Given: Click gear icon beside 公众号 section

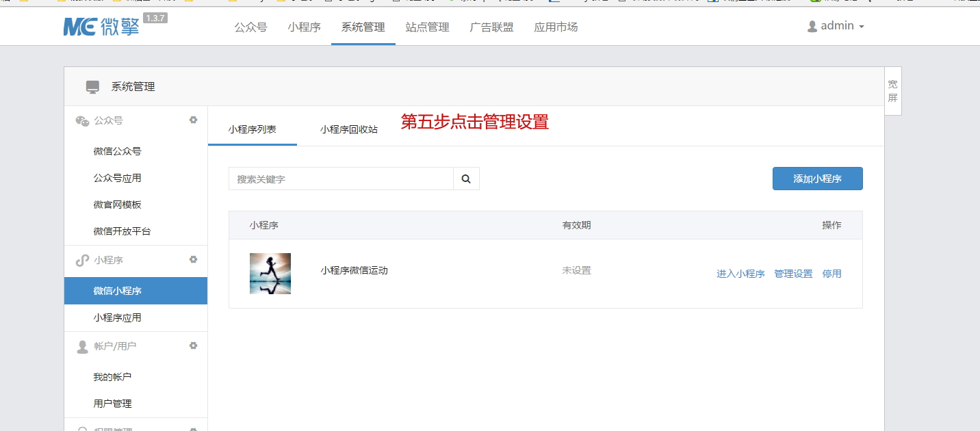Looking at the screenshot, I should [x=193, y=120].
